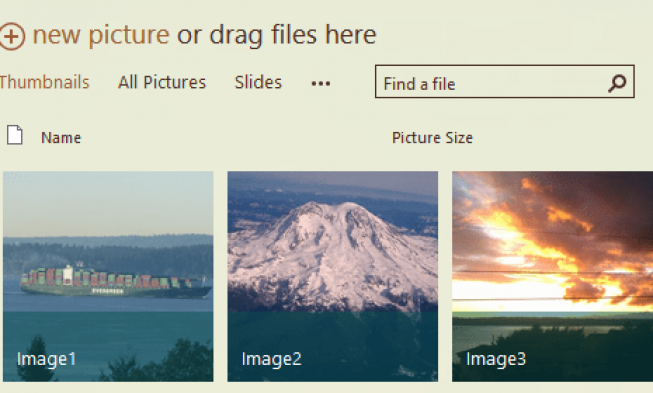Select the container ship photo thumbnail
This screenshot has height=393, width=653.
pyautogui.click(x=108, y=276)
